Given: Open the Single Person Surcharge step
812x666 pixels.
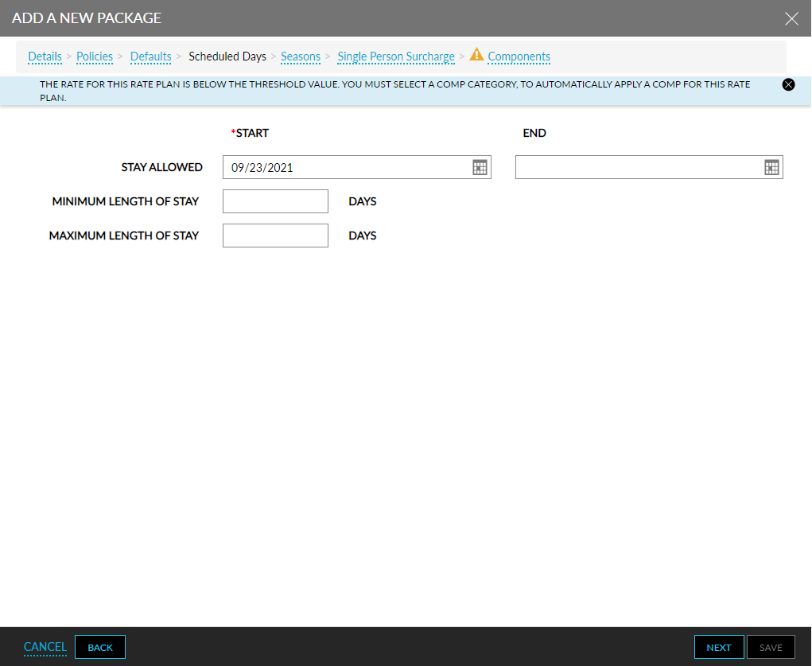Looking at the screenshot, I should (395, 56).
